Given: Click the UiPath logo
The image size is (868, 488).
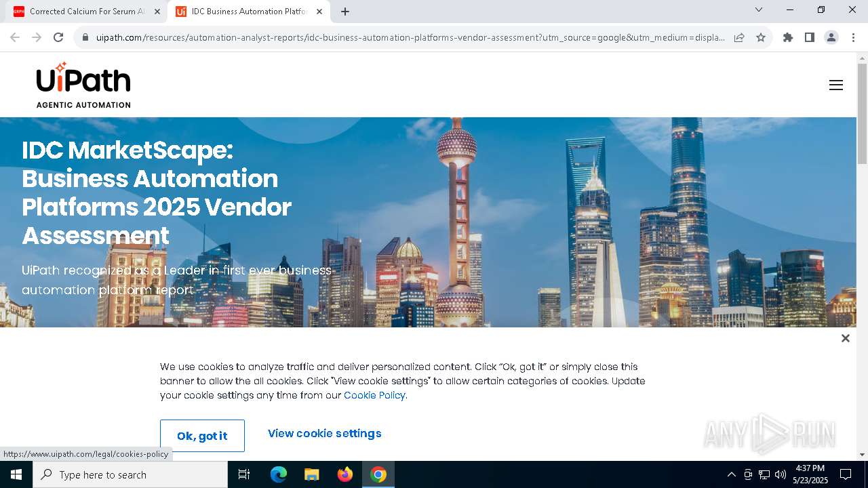Looking at the screenshot, I should [x=83, y=85].
